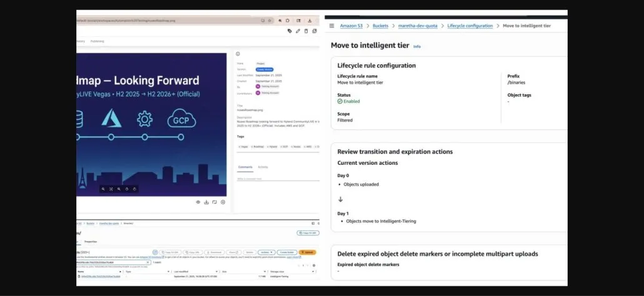Viewport: 644px width, 296px height.
Task: Remove the GCP tag
Action: click(281, 147)
